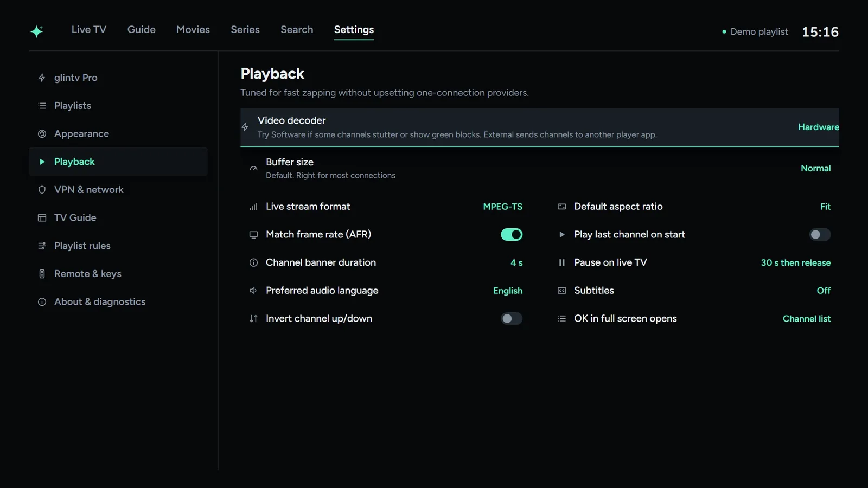Click the aspect ratio icon beside Default aspect ratio
868x488 pixels.
562,207
